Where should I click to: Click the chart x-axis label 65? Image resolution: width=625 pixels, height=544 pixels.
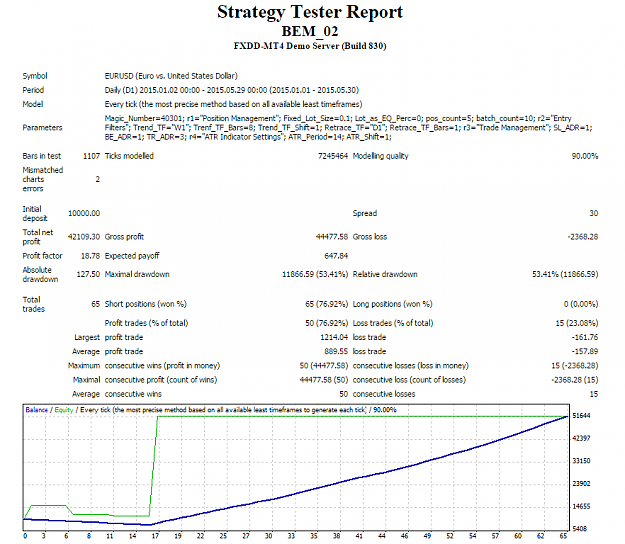click(563, 536)
